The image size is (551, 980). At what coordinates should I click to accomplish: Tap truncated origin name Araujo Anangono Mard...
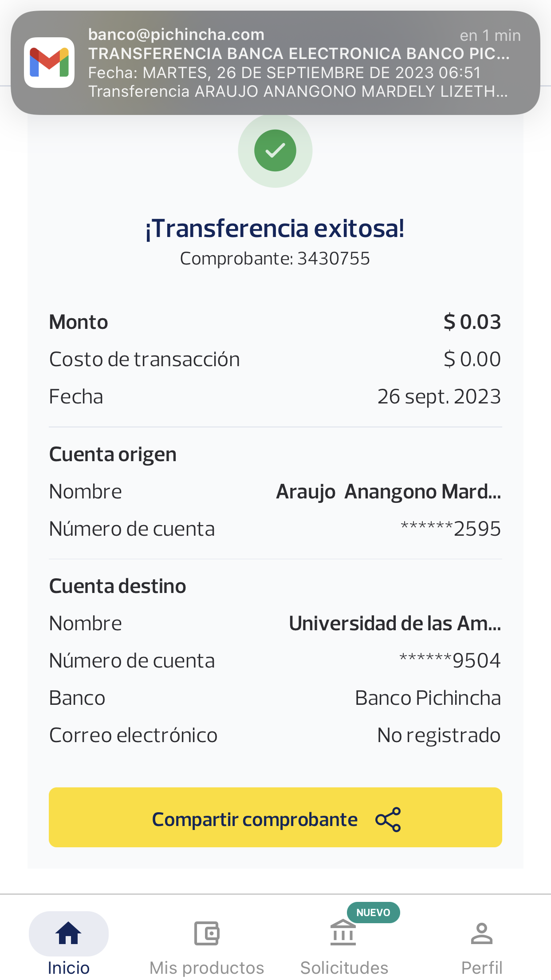tap(388, 492)
